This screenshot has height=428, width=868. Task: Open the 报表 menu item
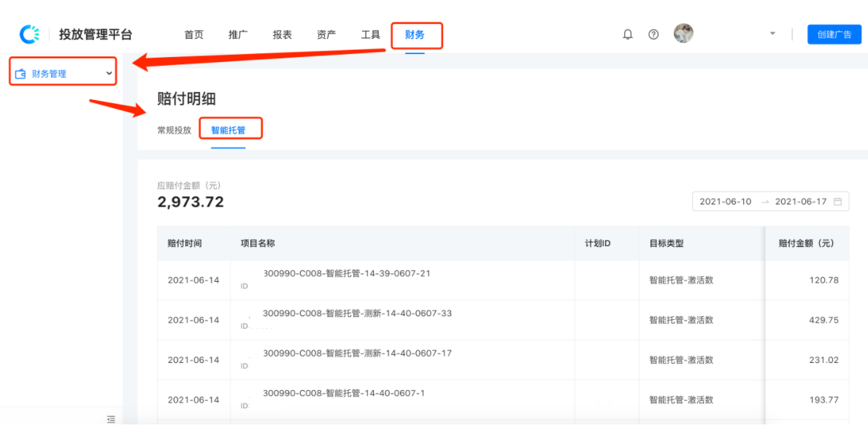tap(282, 34)
